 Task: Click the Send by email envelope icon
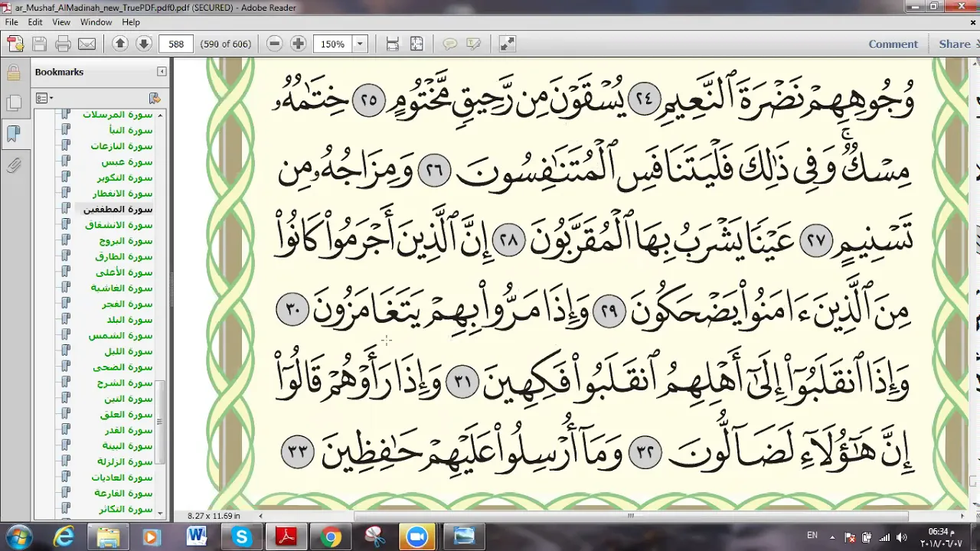pyautogui.click(x=87, y=44)
